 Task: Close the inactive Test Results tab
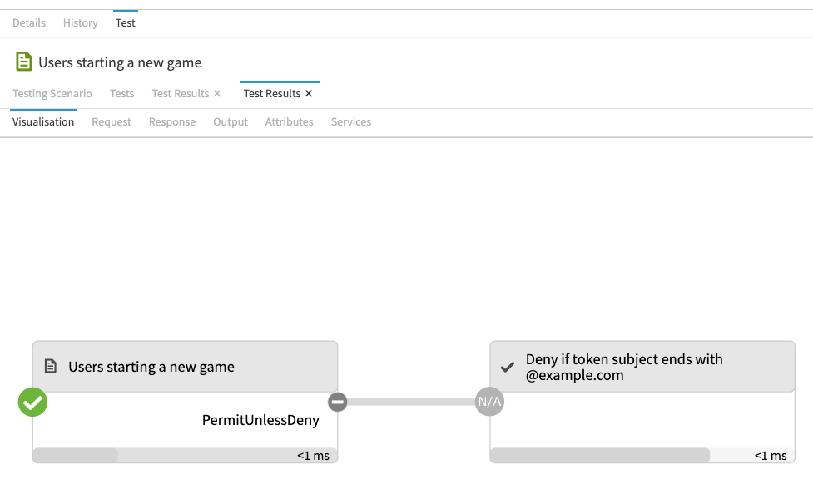[217, 94]
